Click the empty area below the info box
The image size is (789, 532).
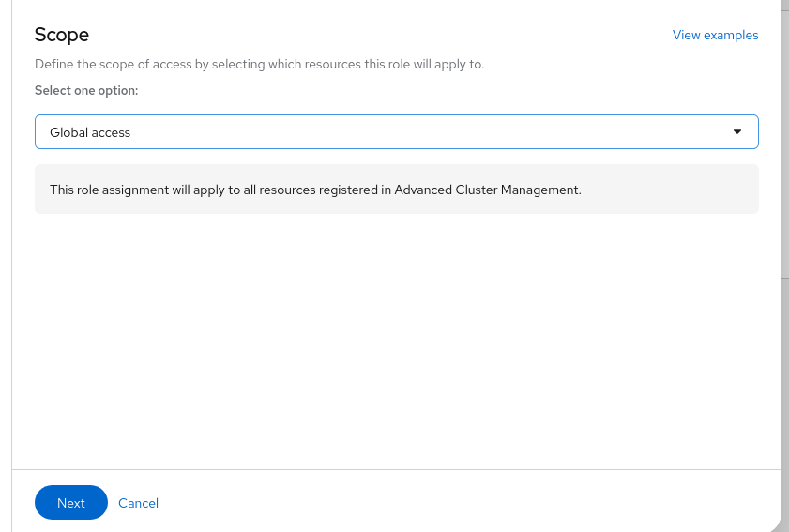[x=396, y=338]
